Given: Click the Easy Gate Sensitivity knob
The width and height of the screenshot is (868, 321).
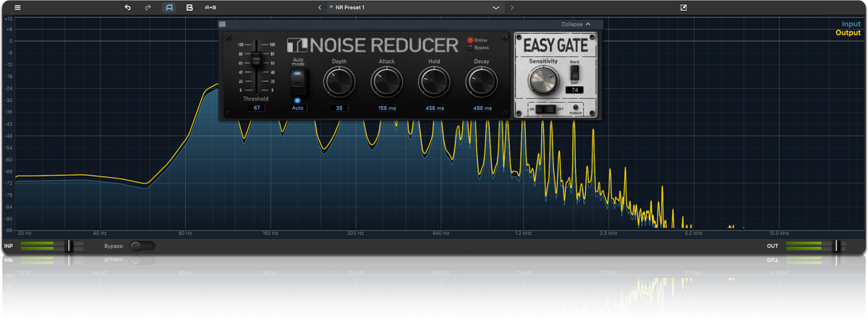Looking at the screenshot, I should click(x=543, y=82).
